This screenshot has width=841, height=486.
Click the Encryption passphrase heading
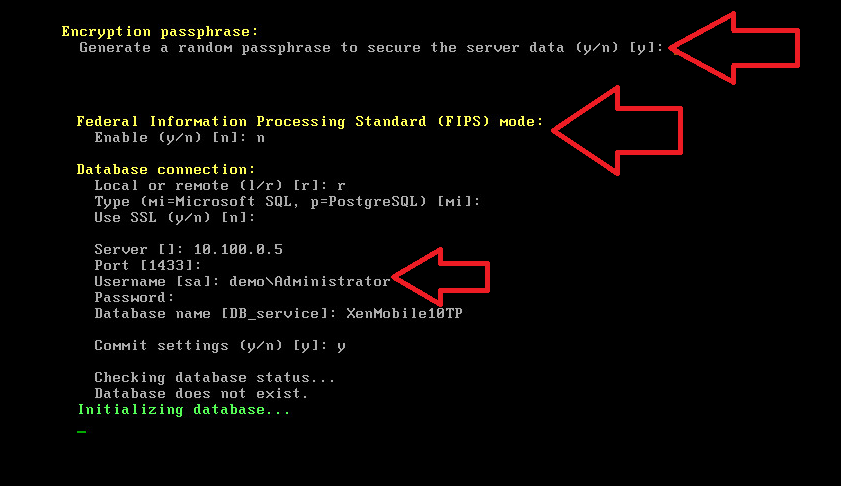pos(160,32)
